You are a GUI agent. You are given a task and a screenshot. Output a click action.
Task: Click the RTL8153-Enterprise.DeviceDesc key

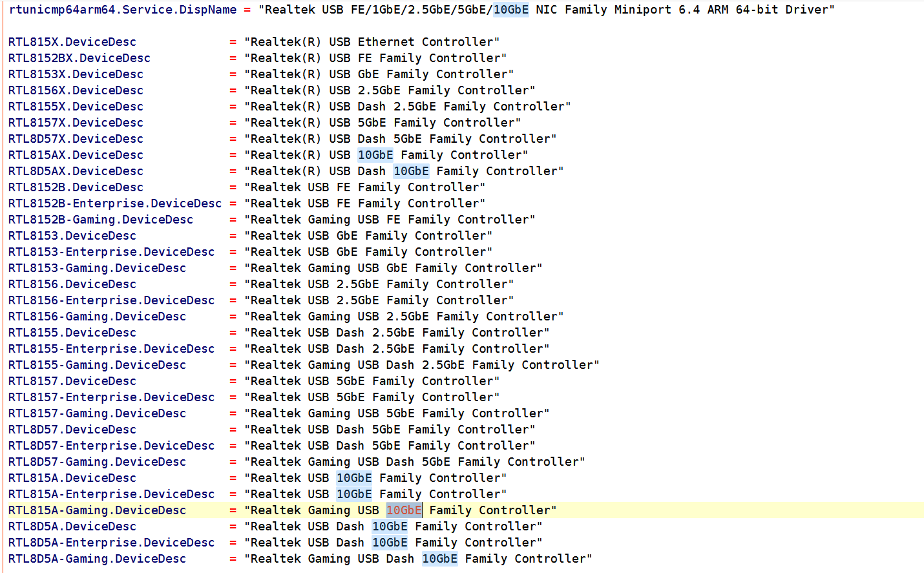coord(112,252)
